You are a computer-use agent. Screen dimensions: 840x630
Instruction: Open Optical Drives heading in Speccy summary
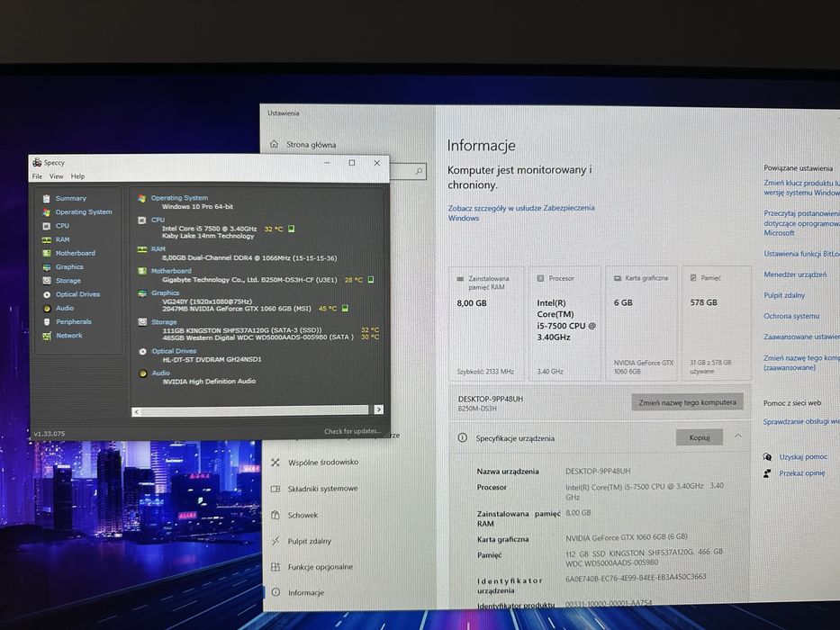(174, 351)
